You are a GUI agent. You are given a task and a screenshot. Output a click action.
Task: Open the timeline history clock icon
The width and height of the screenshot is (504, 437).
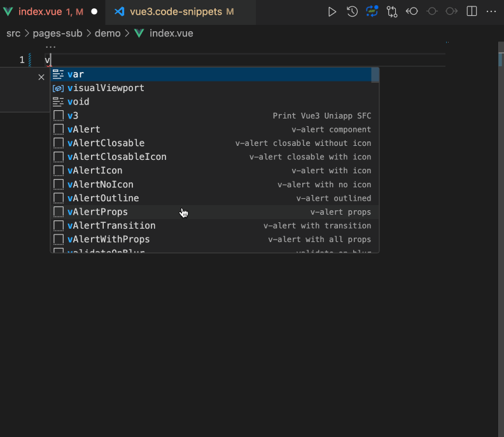352,11
